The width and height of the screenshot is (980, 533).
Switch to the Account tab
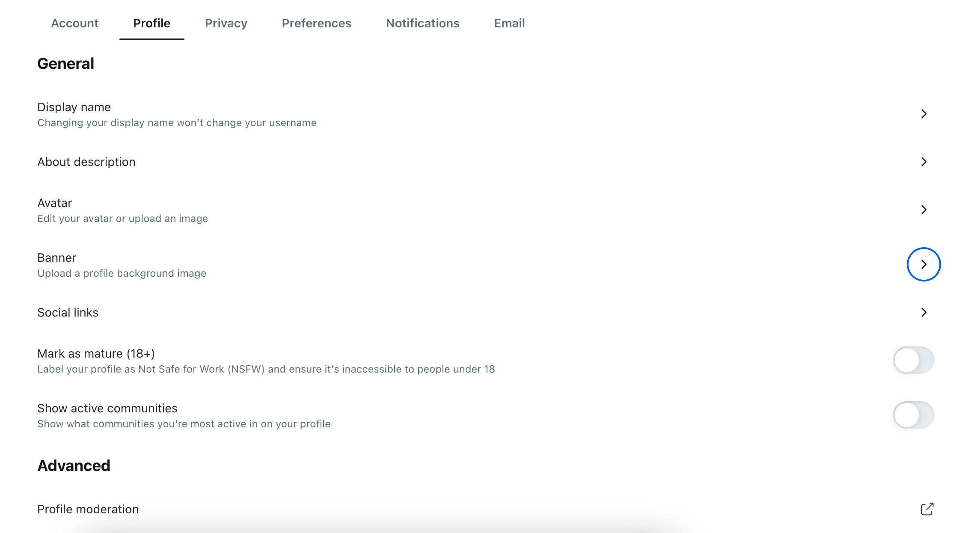pos(75,23)
